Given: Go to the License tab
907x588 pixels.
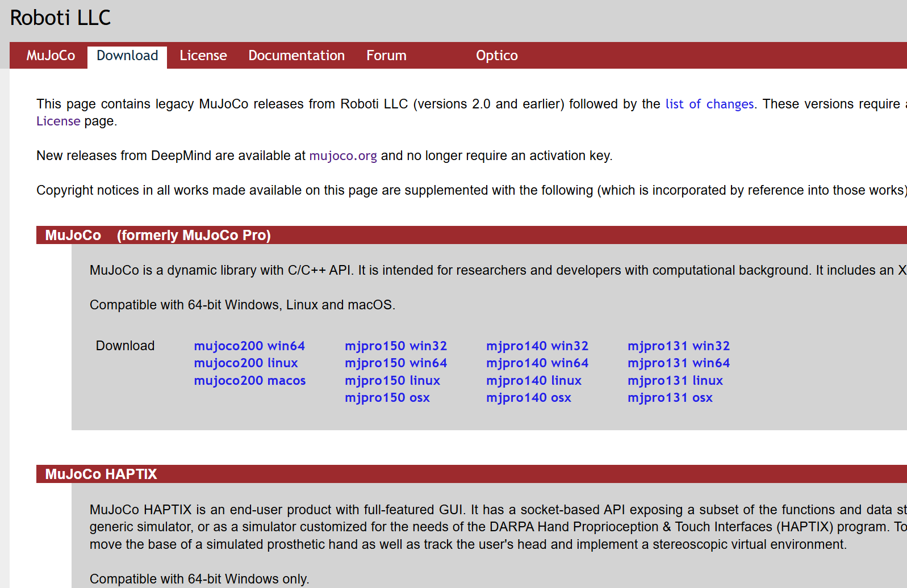Looking at the screenshot, I should [203, 56].
